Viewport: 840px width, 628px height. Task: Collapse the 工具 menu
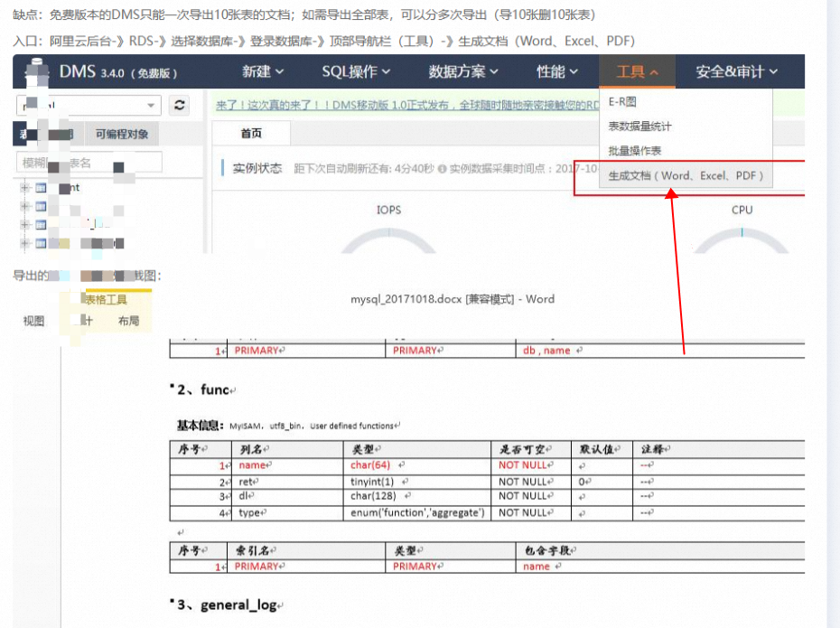[637, 71]
